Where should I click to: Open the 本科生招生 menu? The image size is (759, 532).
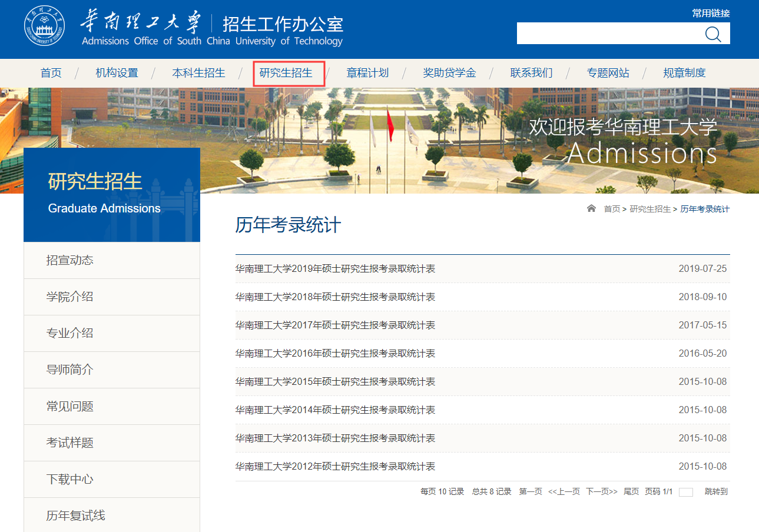tap(198, 73)
